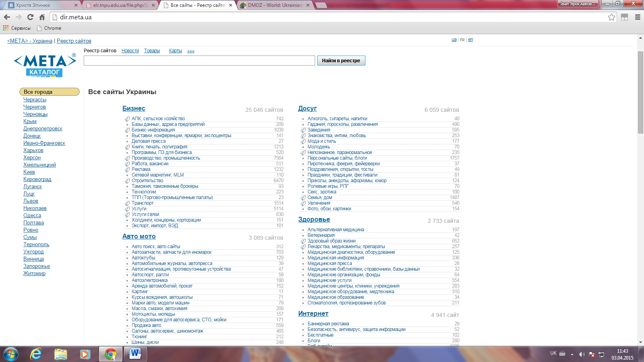Close the Все сайты - Реестр сайтов tab
The width and height of the screenshot is (644, 362).
pos(231,5)
